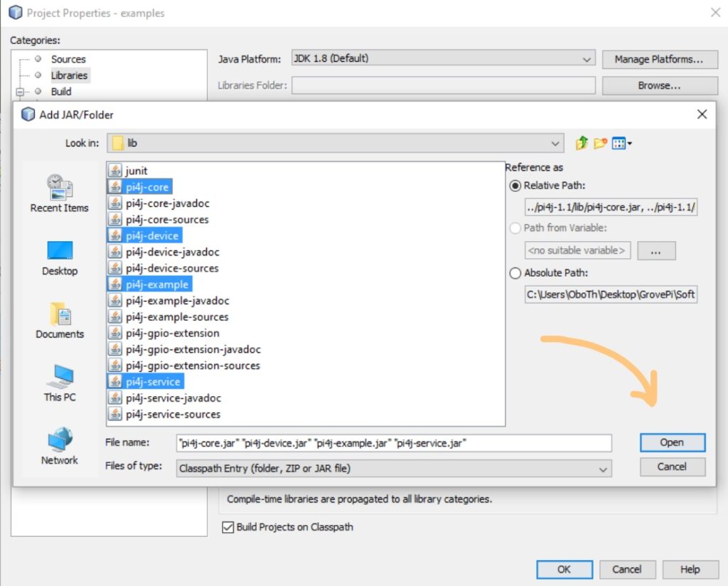Click the variable ellipsis browse button
Image resolution: width=728 pixels, height=586 pixels.
(x=655, y=251)
